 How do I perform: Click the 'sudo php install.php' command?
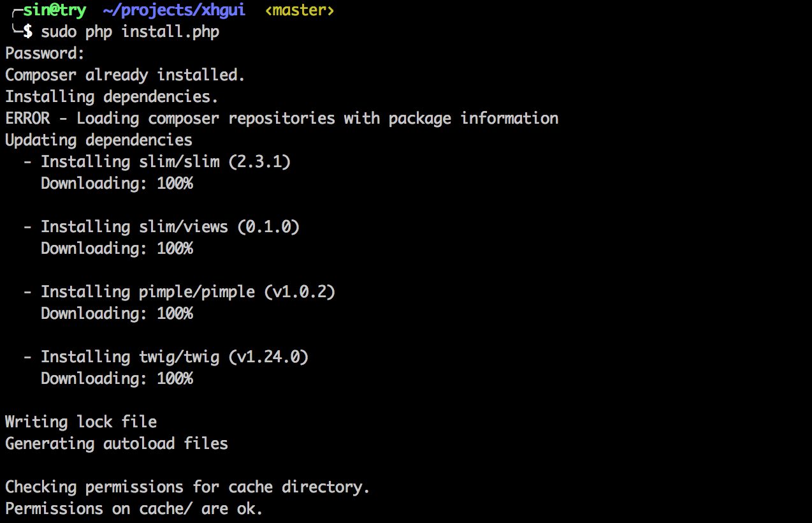130,32
